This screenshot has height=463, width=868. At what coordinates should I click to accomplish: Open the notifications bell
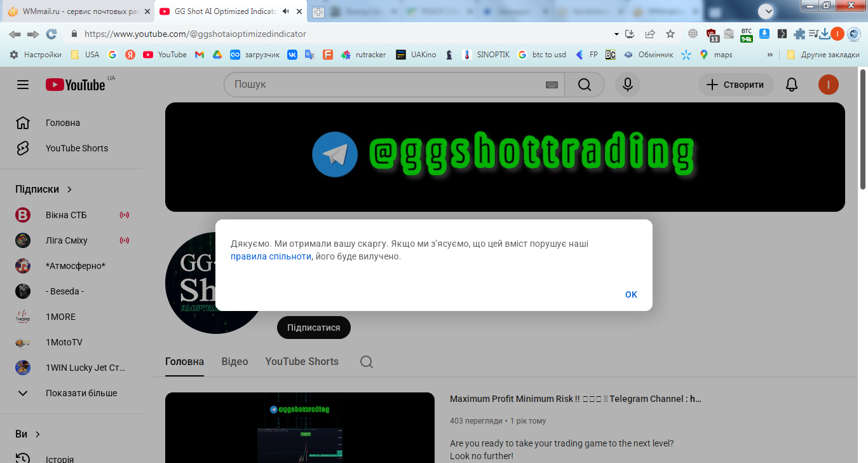(792, 85)
